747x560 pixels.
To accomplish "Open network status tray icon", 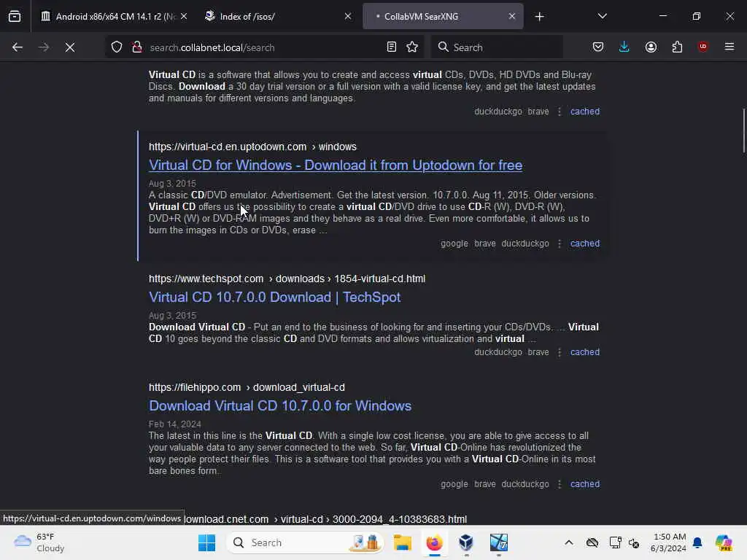I will pyautogui.click(x=615, y=542).
